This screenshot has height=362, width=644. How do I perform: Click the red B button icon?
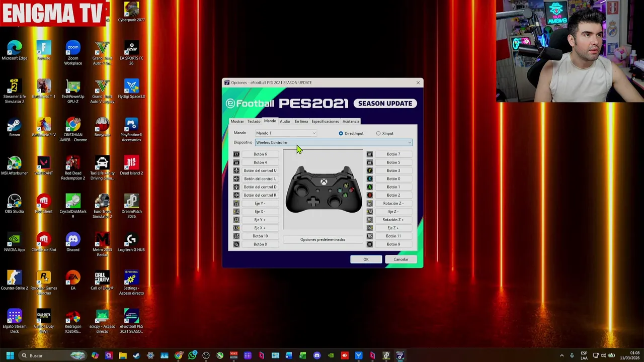click(370, 195)
